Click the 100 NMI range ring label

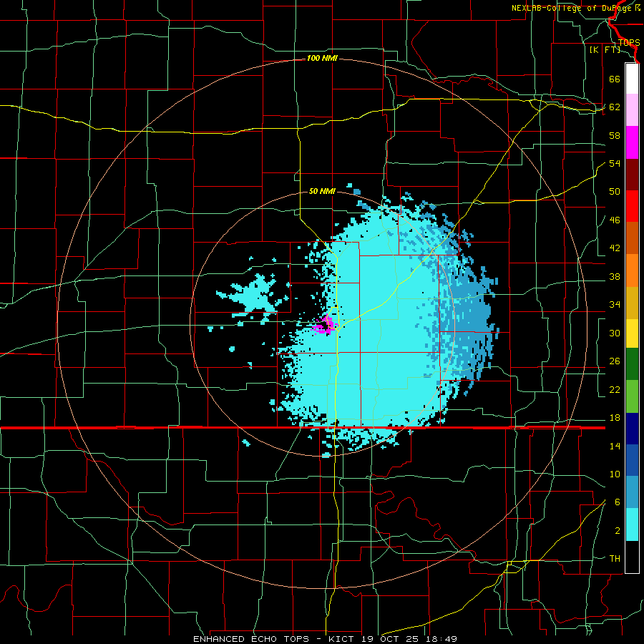322,59
